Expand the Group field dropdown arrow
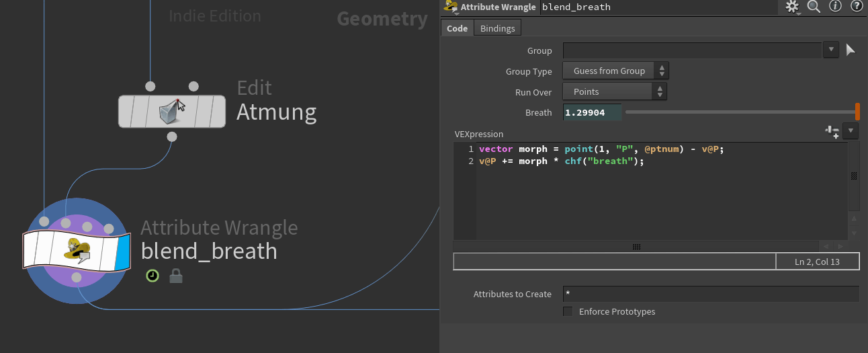 click(831, 50)
